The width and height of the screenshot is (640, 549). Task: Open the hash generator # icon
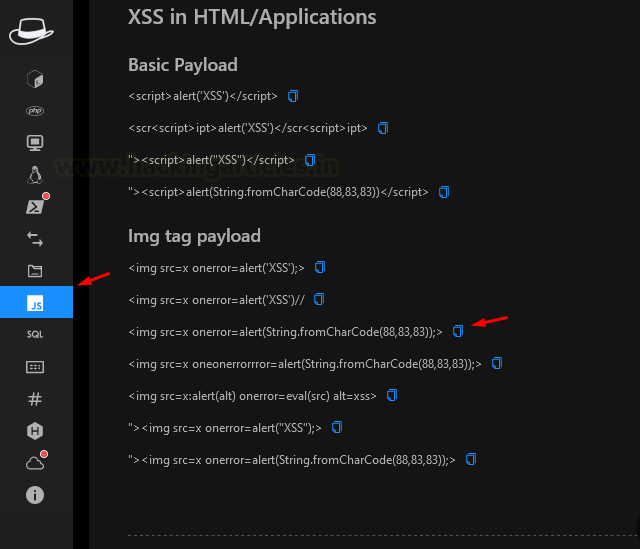point(35,399)
